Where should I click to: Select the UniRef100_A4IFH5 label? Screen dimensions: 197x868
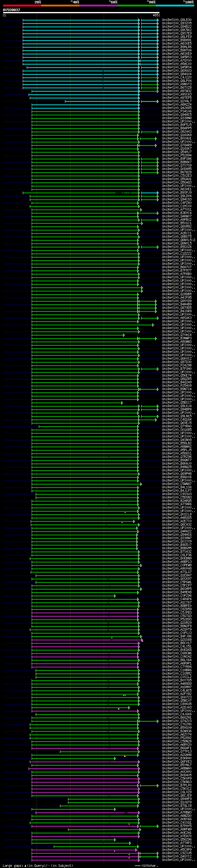pyautogui.click(x=177, y=297)
